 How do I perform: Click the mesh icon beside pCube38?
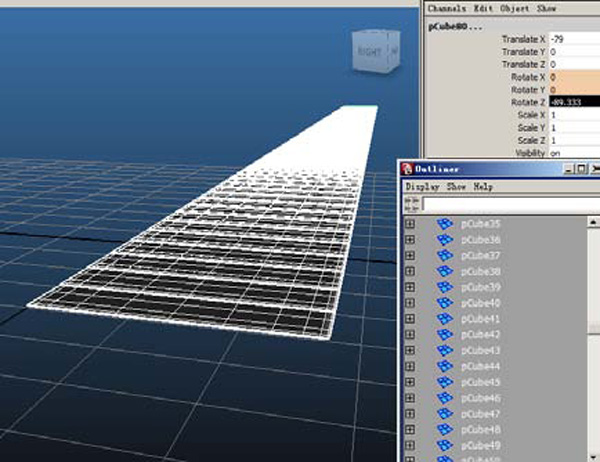[445, 271]
